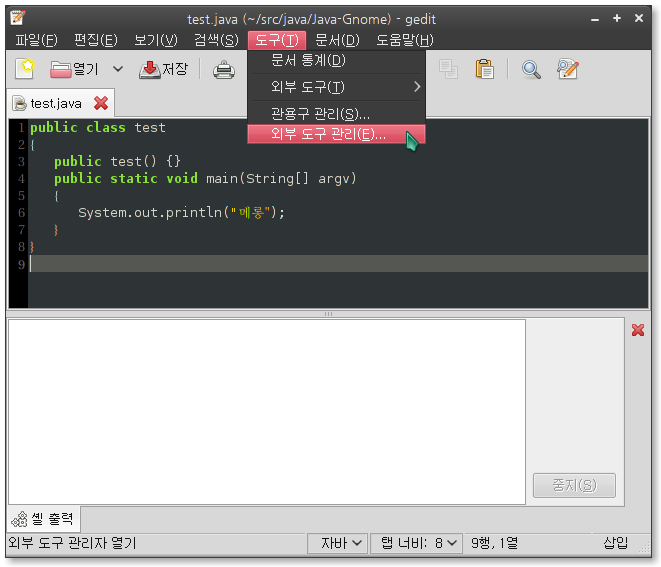The width and height of the screenshot is (661, 567).
Task: Place cursor on the System.out.println line
Action: pos(181,212)
